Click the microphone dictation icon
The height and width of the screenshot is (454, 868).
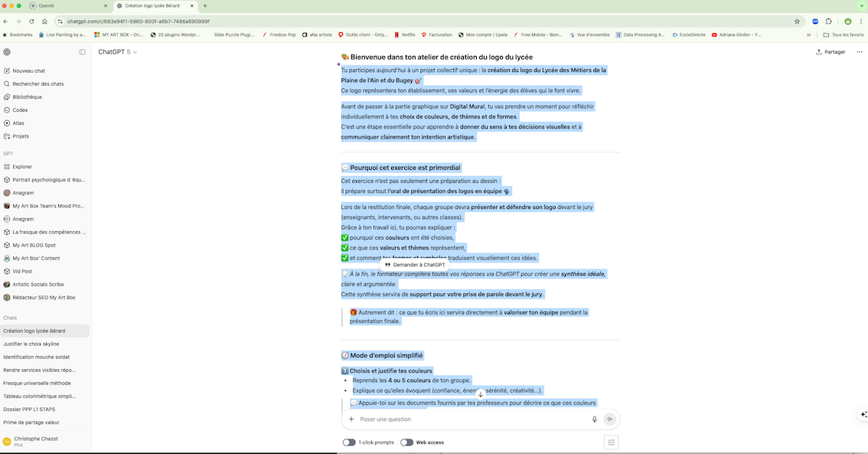click(594, 419)
